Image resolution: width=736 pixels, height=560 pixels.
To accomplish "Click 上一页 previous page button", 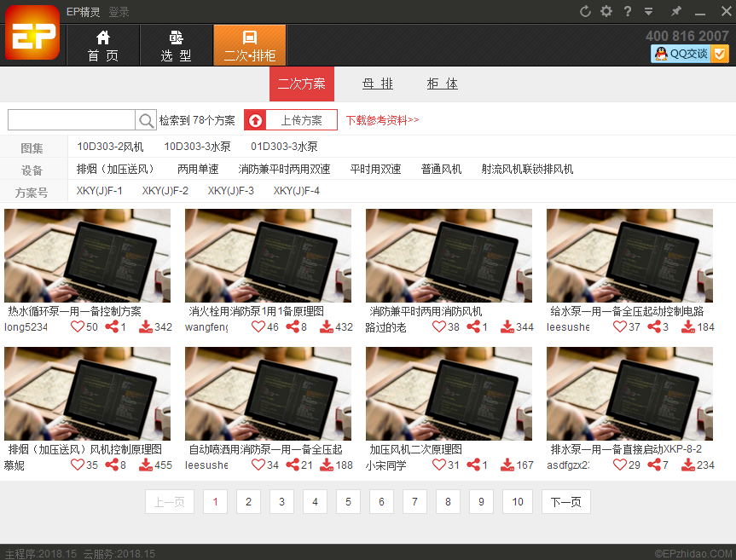I will click(170, 502).
